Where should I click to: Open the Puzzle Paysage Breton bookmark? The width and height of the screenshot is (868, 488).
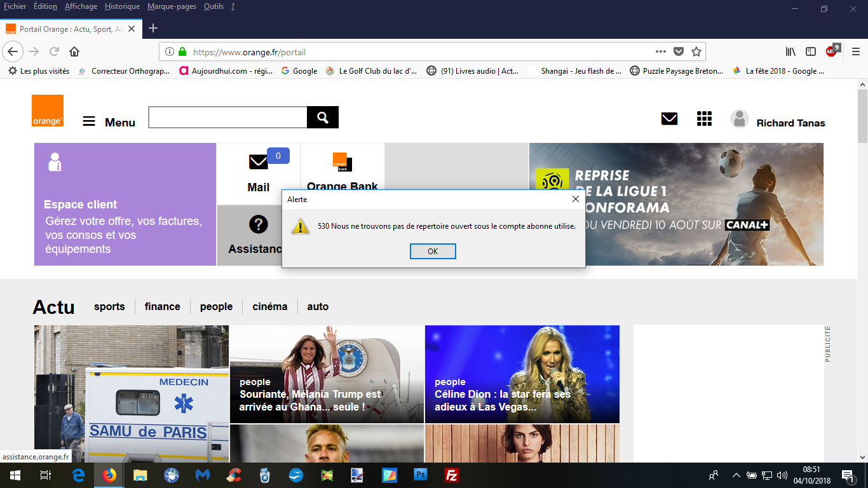coord(677,71)
